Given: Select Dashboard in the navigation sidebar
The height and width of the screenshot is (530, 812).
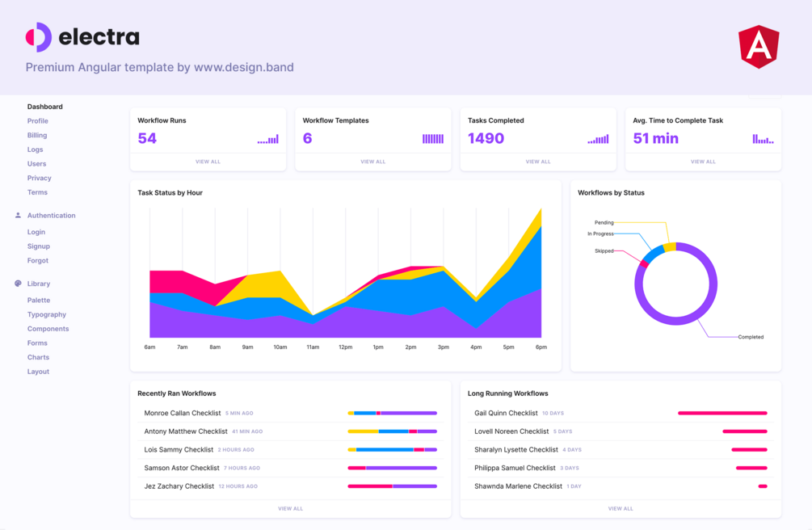Looking at the screenshot, I should click(x=44, y=106).
